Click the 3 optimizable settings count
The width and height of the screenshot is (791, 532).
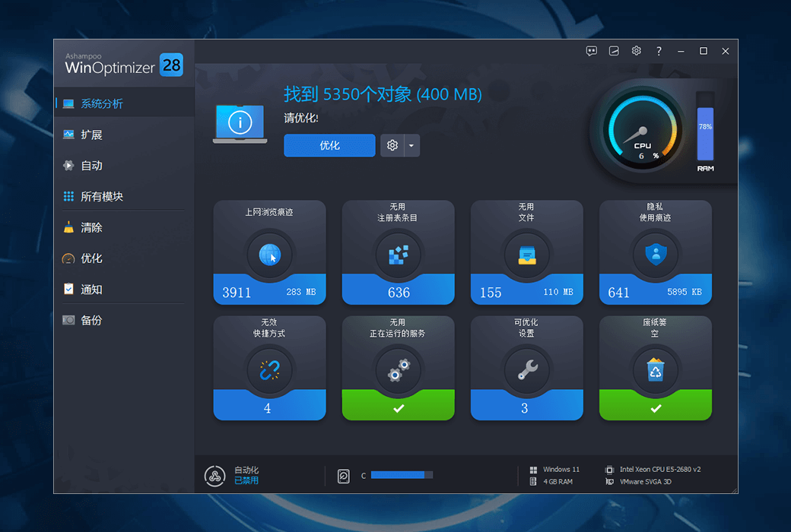coord(525,408)
